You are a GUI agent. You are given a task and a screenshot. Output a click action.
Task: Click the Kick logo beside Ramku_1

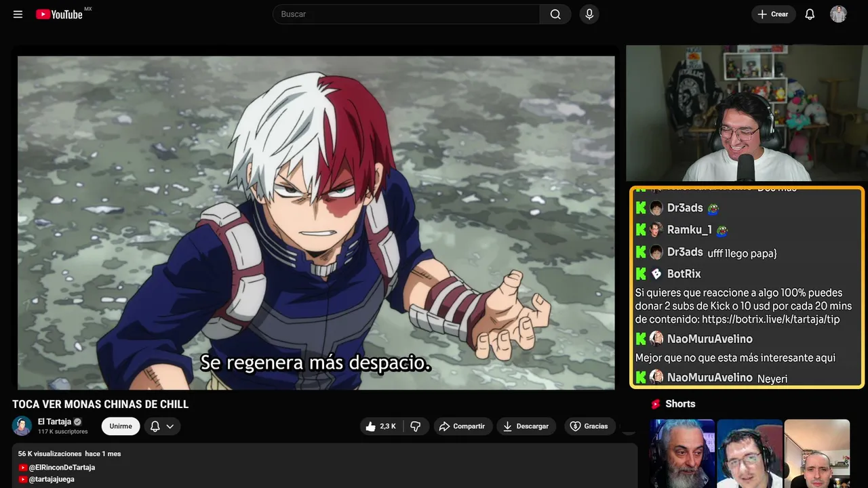coord(641,230)
